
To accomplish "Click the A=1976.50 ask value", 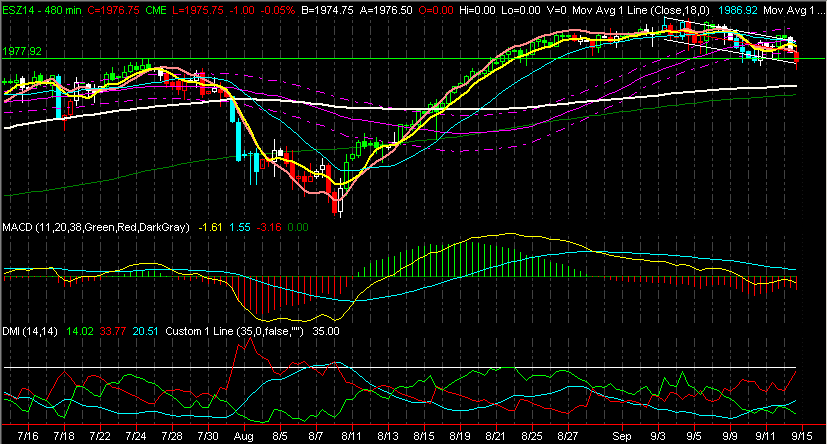I will [x=386, y=10].
